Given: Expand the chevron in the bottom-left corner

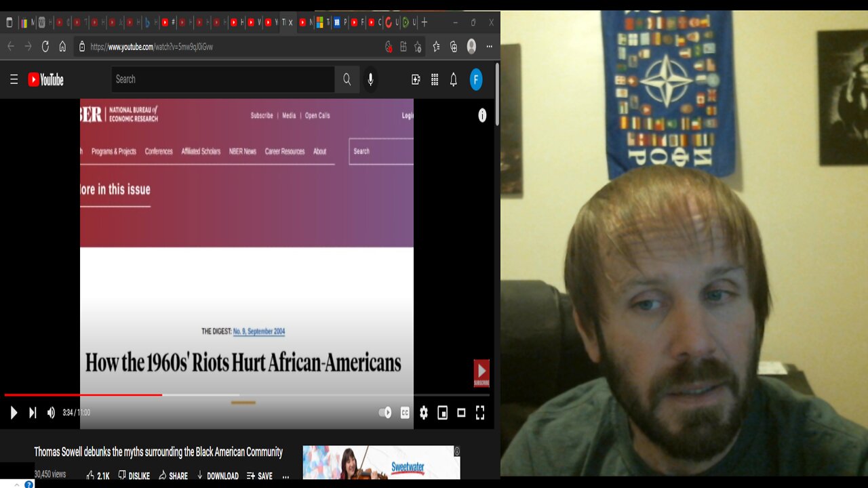Looking at the screenshot, I should point(16,485).
